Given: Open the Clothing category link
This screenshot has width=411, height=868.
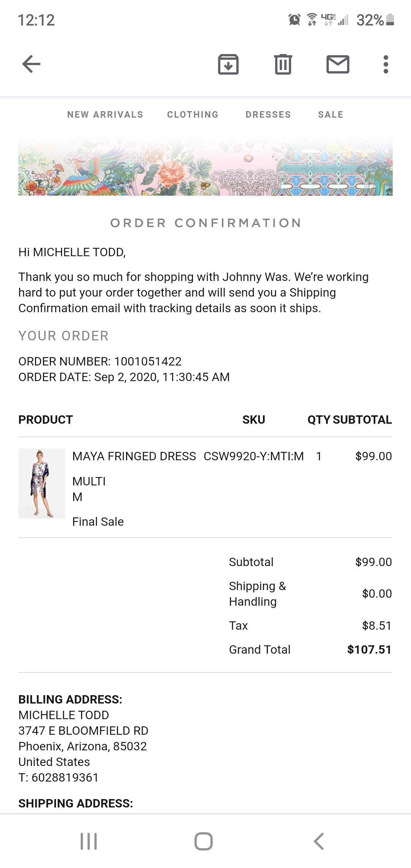Looking at the screenshot, I should pos(193,115).
